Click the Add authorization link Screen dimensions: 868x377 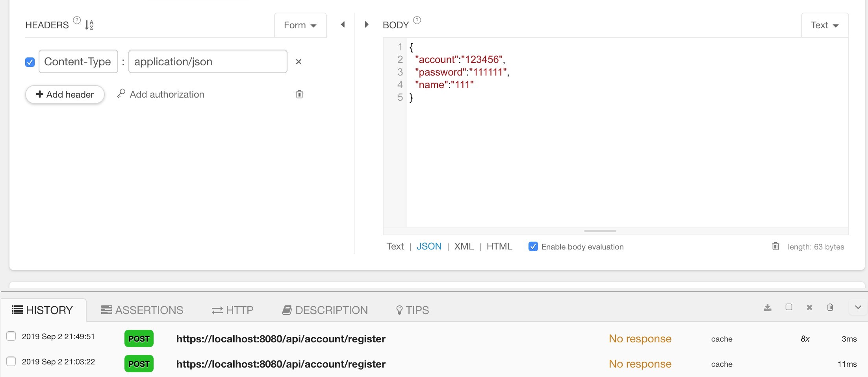point(167,94)
